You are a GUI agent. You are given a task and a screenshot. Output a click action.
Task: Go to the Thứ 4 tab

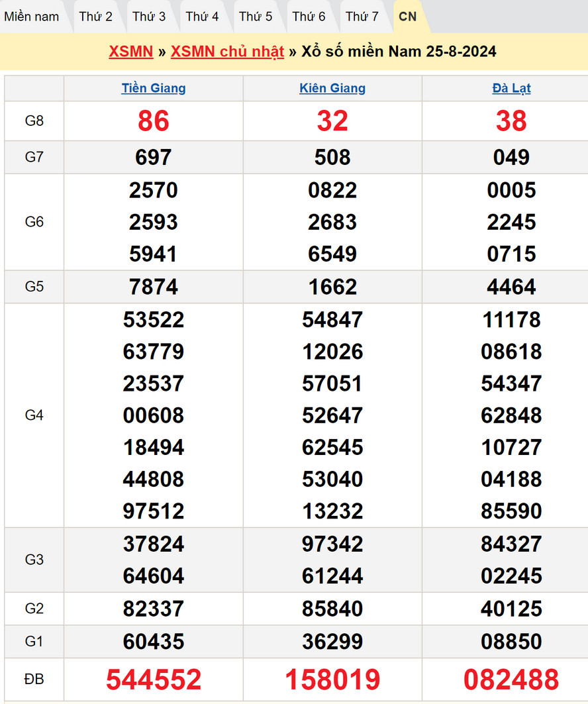[202, 17]
